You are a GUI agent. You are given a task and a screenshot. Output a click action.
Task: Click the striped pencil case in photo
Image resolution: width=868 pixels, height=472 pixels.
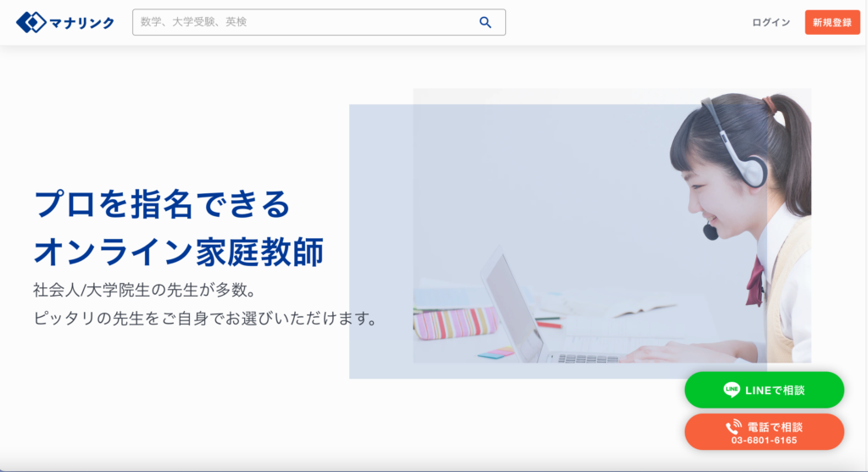455,323
